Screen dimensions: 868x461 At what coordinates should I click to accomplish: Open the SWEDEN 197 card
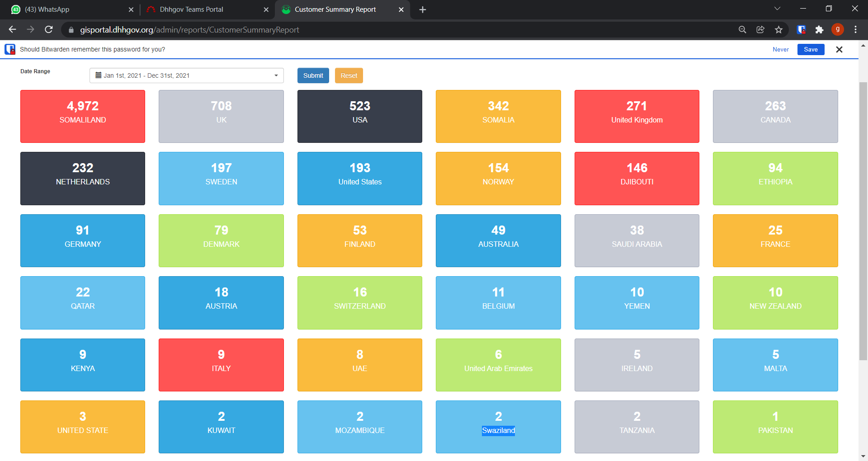tap(221, 179)
